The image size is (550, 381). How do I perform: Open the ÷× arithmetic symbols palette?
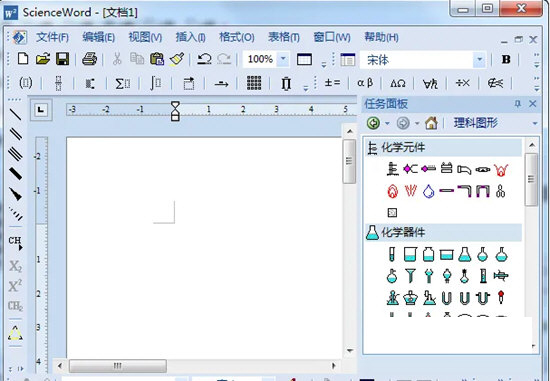click(x=463, y=83)
